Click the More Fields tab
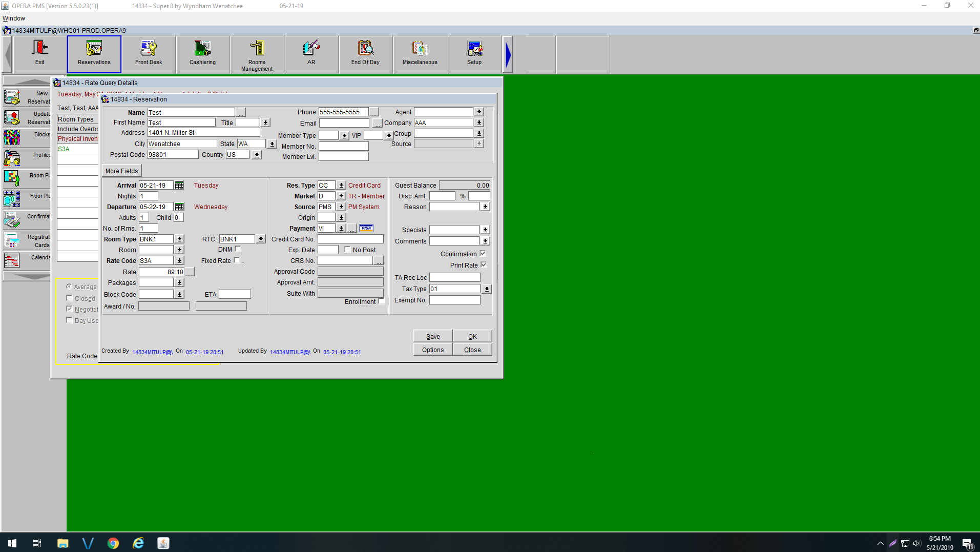 pyautogui.click(x=121, y=171)
